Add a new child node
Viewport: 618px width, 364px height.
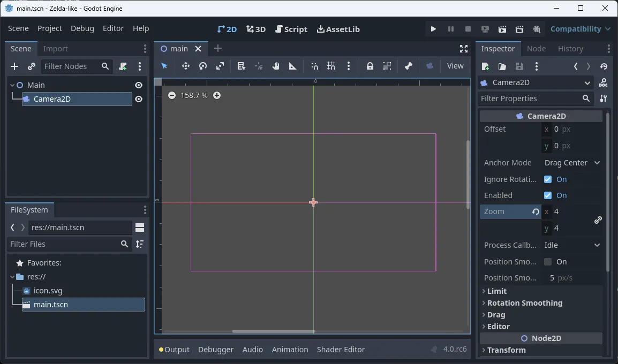[x=14, y=66]
